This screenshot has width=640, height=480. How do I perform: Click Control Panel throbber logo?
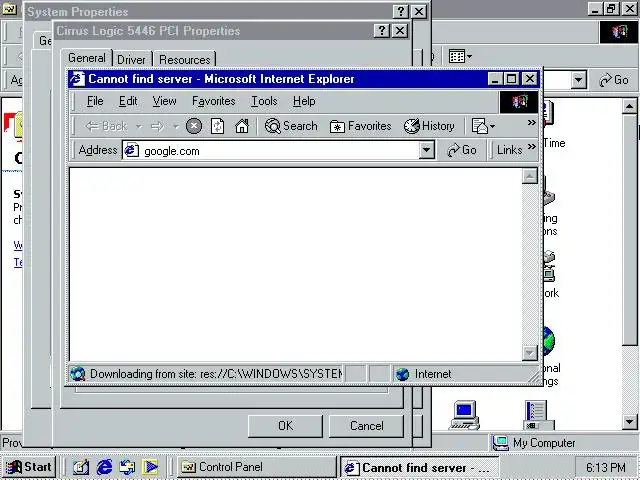coord(618,32)
